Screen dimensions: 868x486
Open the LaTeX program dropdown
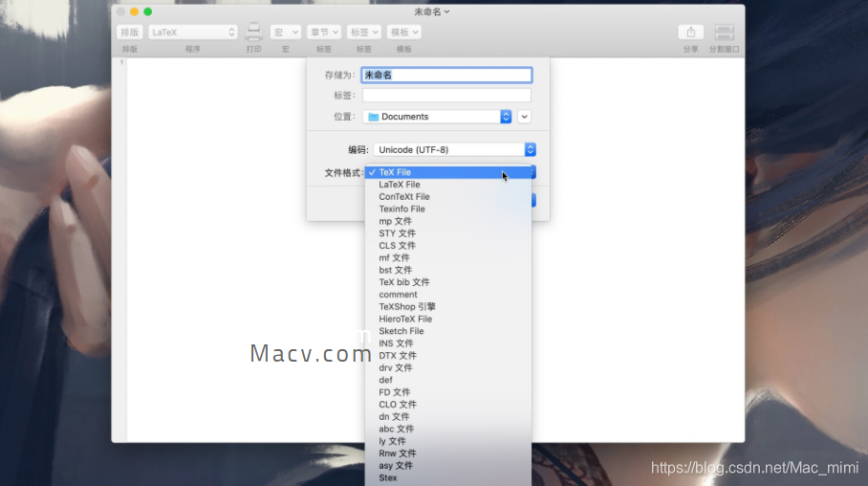193,33
